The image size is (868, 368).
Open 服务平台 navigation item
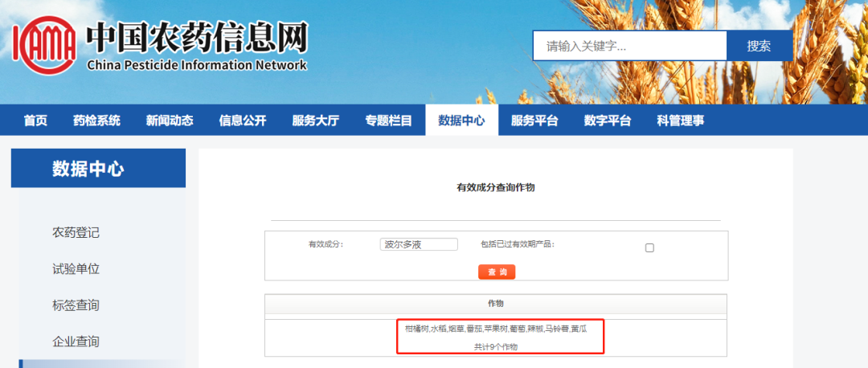click(x=534, y=121)
